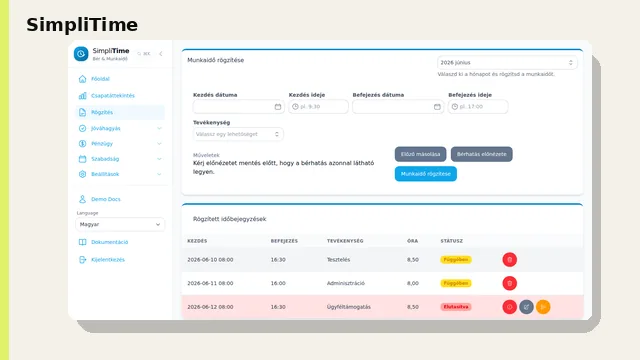Expand the Pénzügy submenu chevron

(159, 144)
